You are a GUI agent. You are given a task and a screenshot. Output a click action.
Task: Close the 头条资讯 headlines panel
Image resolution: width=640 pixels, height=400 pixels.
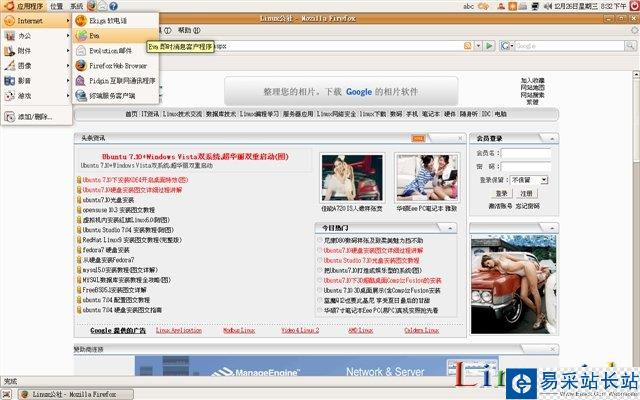(460, 138)
